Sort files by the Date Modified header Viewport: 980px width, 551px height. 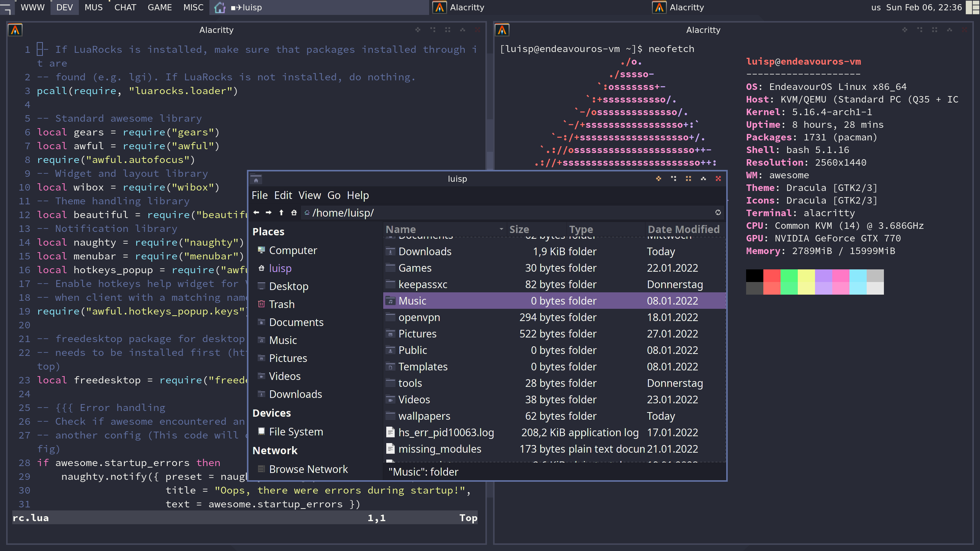pyautogui.click(x=683, y=229)
